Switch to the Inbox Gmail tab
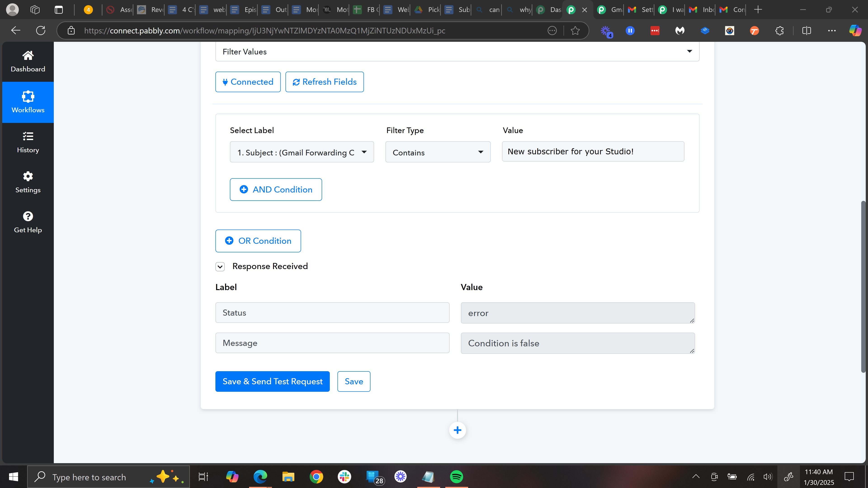868x488 pixels. [x=702, y=10]
